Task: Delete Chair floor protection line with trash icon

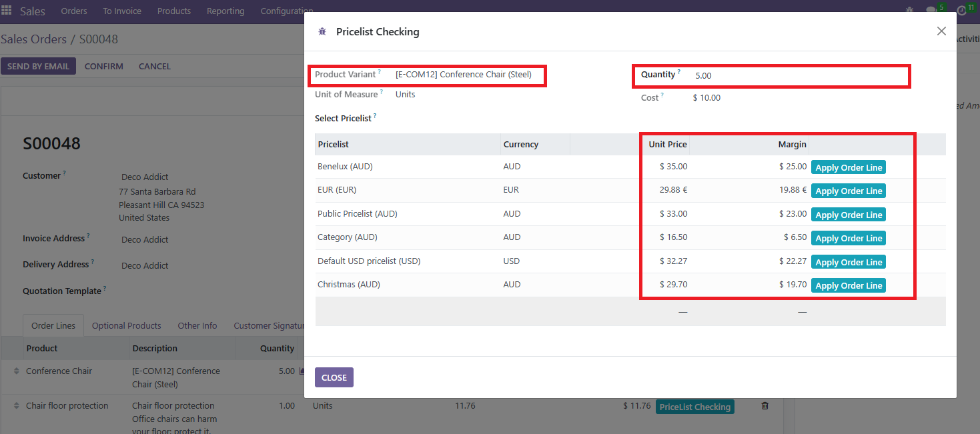Action: point(765,406)
